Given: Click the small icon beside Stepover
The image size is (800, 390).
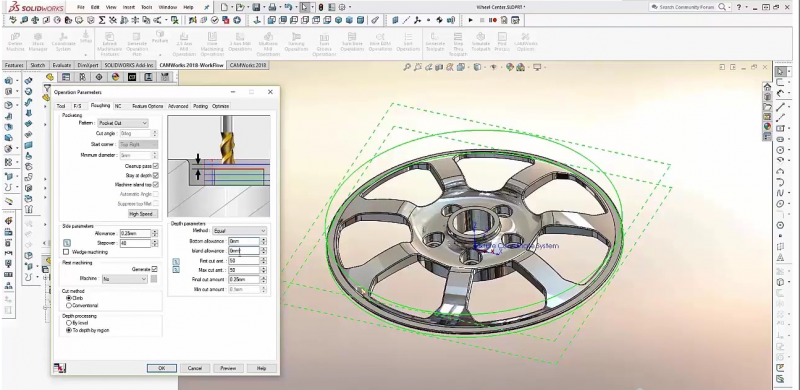Looking at the screenshot, I should pyautogui.click(x=67, y=243).
